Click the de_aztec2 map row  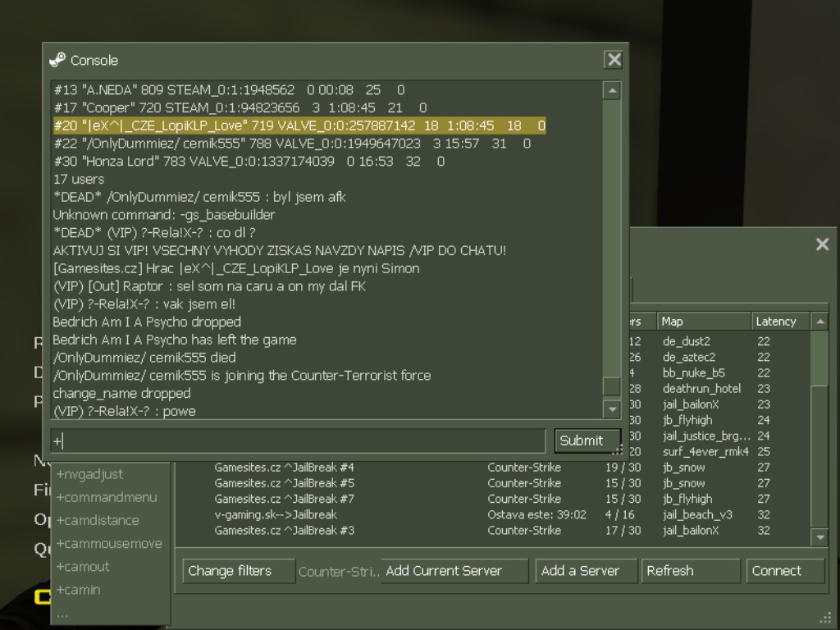click(689, 357)
